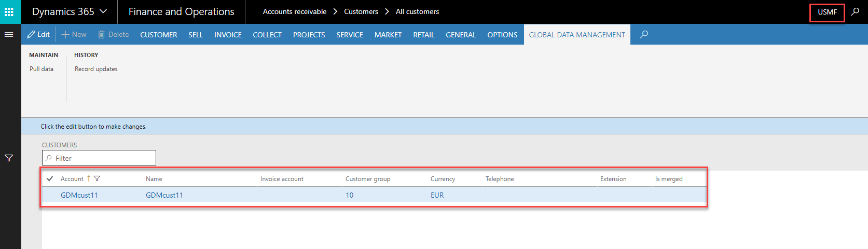This screenshot has height=249, width=868.
Task: Open the COLLECT tab
Action: 267,35
